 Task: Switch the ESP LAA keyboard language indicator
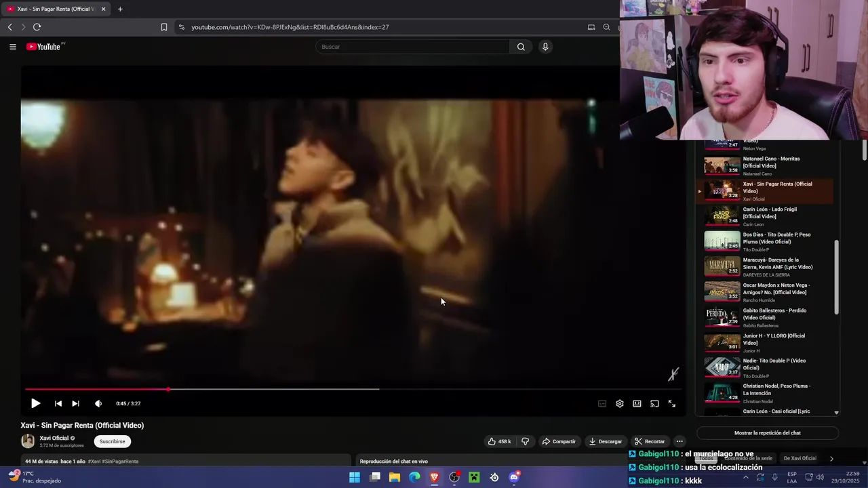[x=792, y=477]
